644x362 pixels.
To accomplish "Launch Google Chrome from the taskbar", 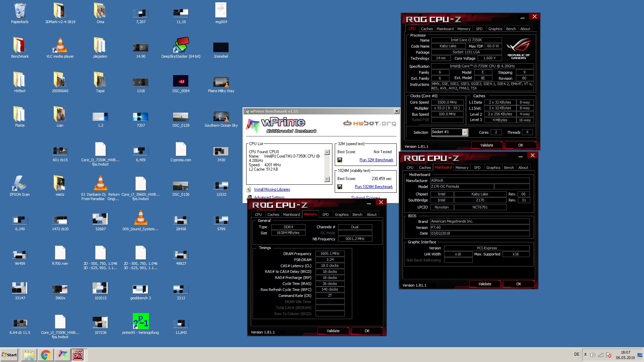I will (46, 355).
